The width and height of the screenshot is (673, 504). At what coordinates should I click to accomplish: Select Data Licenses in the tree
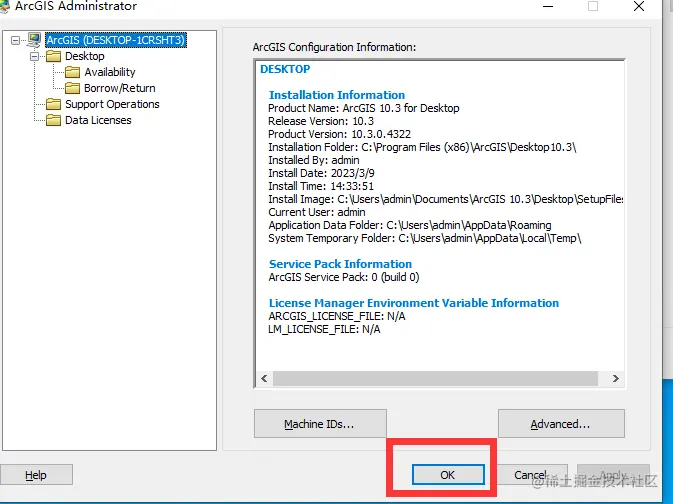point(98,120)
